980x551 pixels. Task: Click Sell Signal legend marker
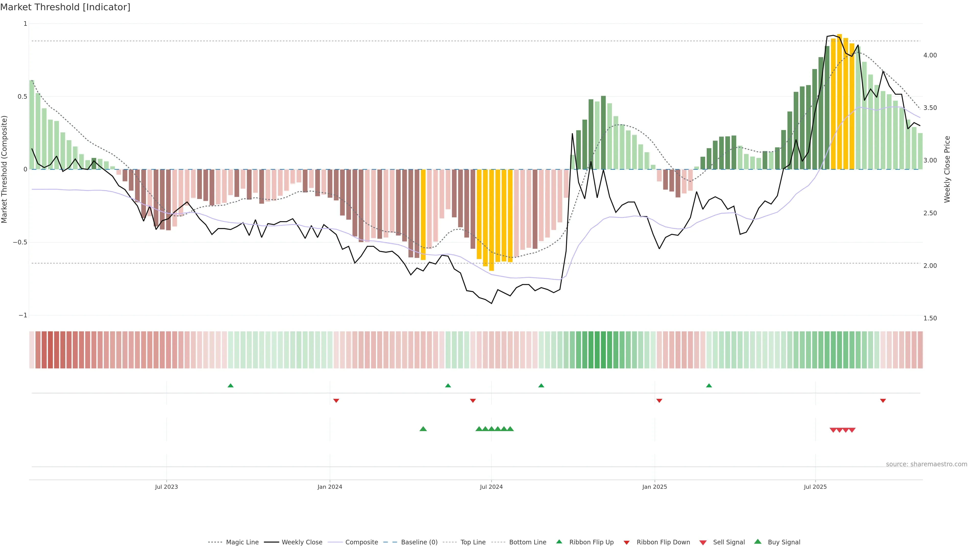click(x=703, y=543)
